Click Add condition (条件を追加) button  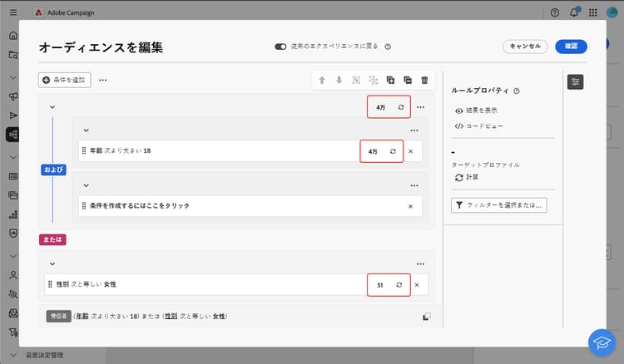pyautogui.click(x=64, y=80)
